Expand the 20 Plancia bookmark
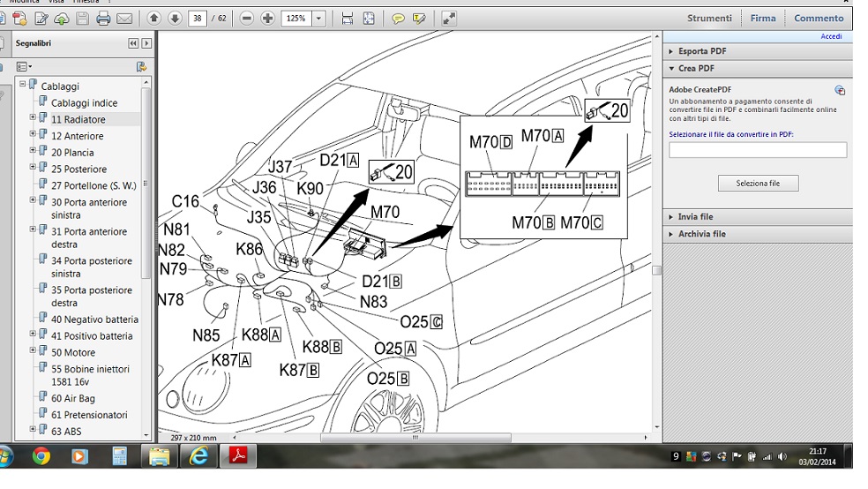Screen dimensions: 868x489 (x=33, y=151)
